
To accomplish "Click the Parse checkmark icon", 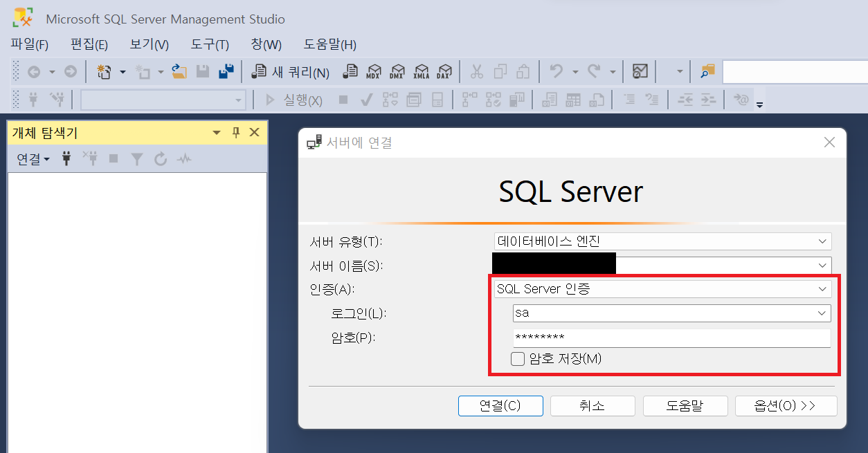I will click(x=367, y=100).
